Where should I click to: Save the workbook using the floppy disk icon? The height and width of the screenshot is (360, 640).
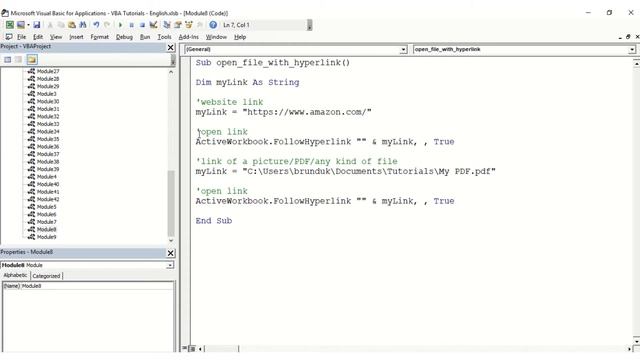[x=37, y=25]
